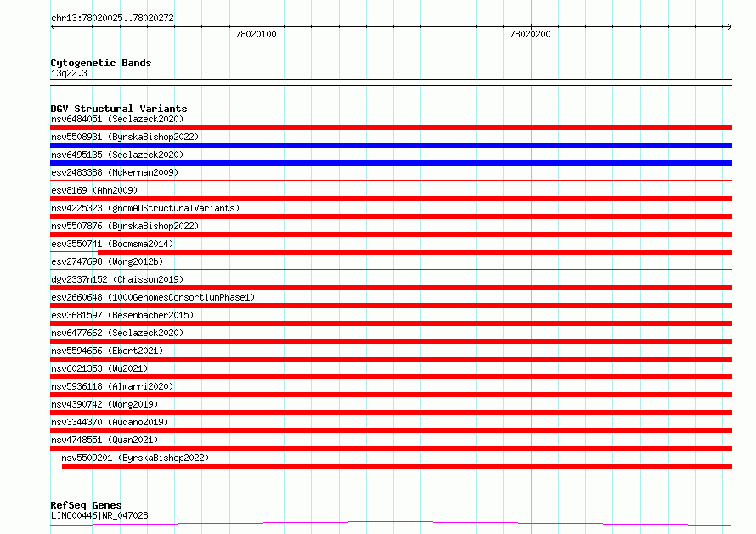Click the 78020100 ruler coordinate
This screenshot has width=756, height=534.
[x=256, y=34]
